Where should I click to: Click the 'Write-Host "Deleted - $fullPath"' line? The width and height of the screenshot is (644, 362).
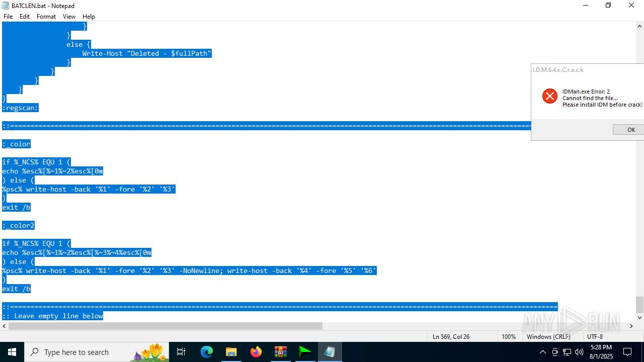(147, 53)
